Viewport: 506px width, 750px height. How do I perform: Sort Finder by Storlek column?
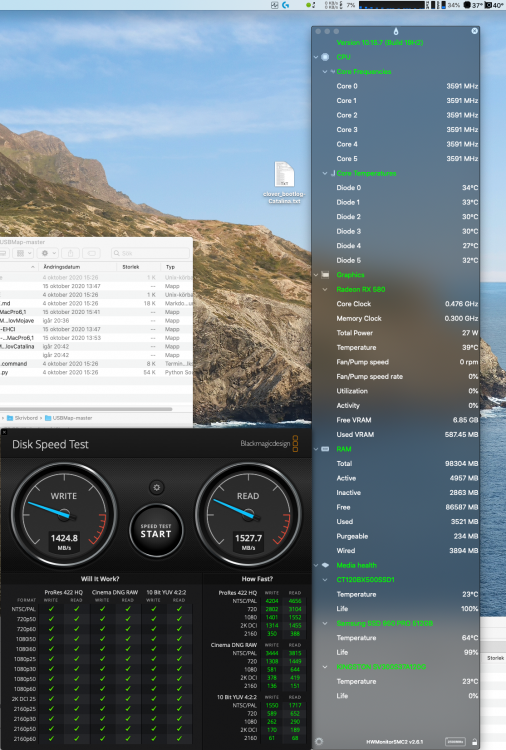[x=138, y=267]
